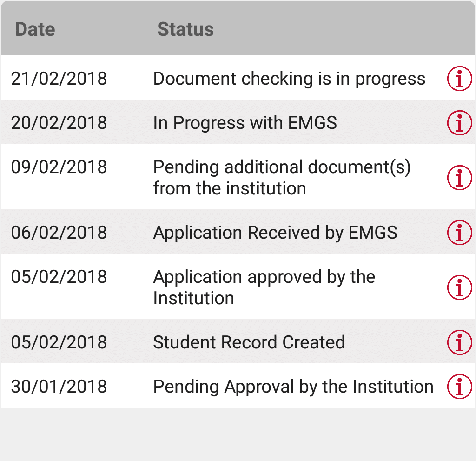This screenshot has height=461, width=476.
Task: Open info icon for Application approved by Institution
Action: tap(459, 287)
